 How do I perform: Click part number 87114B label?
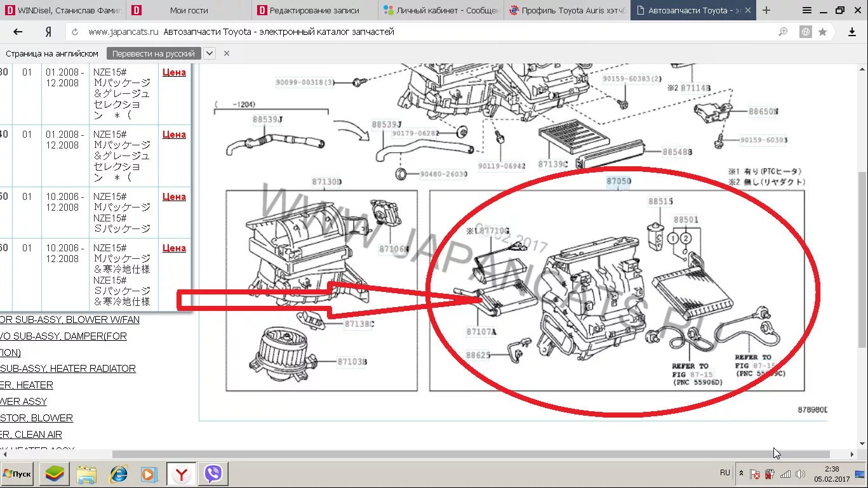point(696,88)
